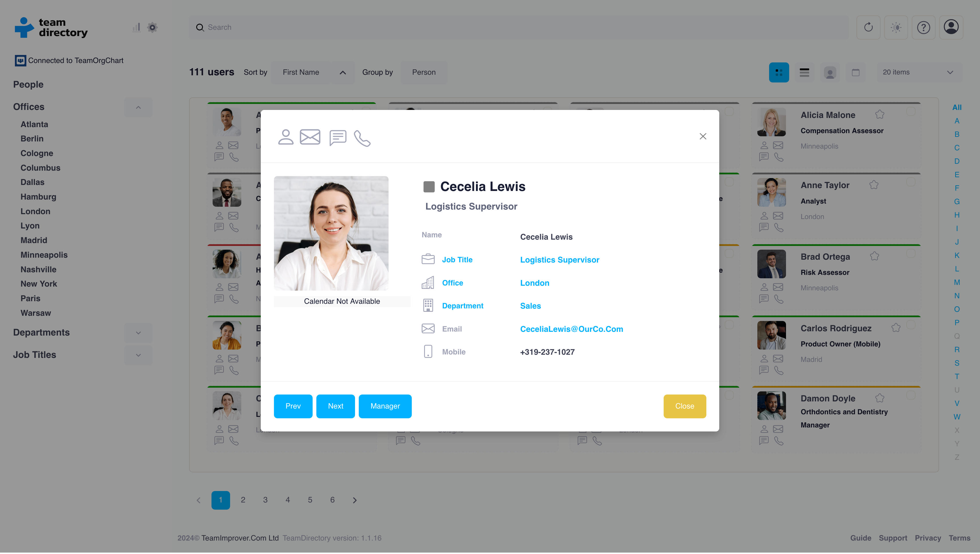Image resolution: width=980 pixels, height=554 pixels.
Task: Click the phone call icon in modal
Action: click(363, 137)
